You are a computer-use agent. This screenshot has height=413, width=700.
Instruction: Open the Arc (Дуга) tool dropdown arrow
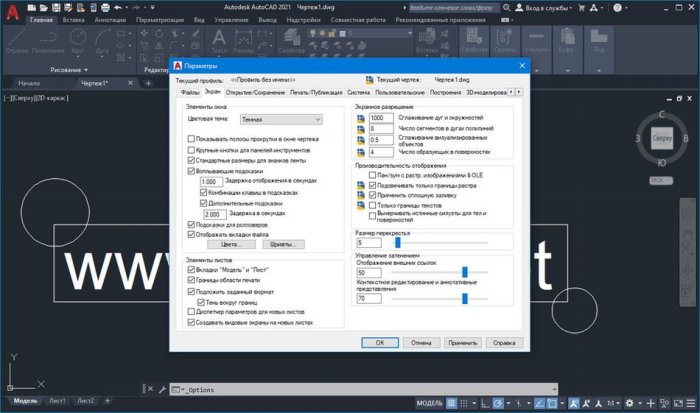click(102, 57)
